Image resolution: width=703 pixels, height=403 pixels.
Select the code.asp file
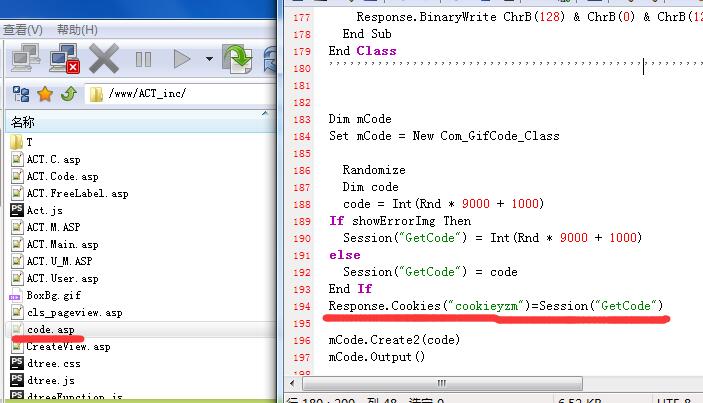point(50,329)
